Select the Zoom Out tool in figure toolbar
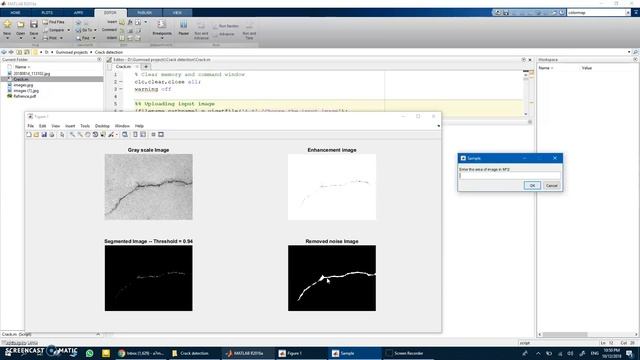Image resolution: width=640 pixels, height=360 pixels. (80, 134)
